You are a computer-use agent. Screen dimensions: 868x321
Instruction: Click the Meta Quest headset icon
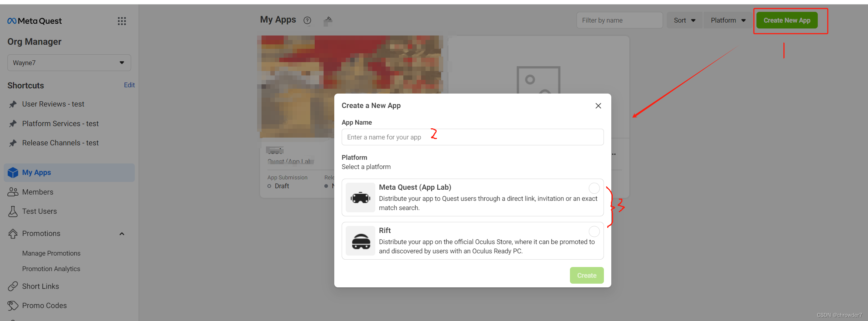(x=360, y=197)
